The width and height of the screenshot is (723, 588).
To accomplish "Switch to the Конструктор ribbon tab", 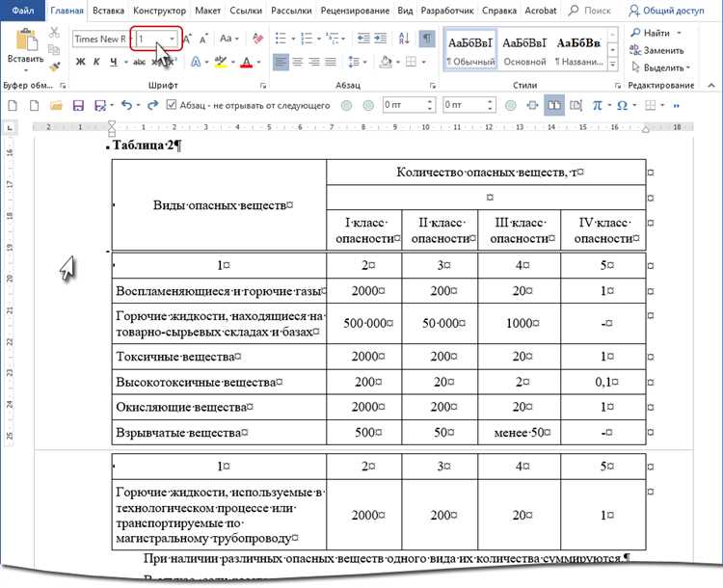I will [x=159, y=11].
